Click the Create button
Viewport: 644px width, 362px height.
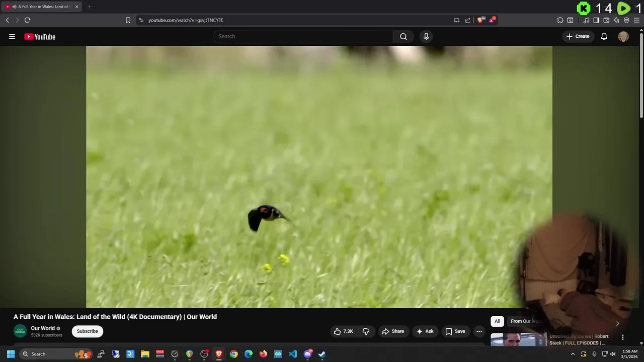(578, 36)
